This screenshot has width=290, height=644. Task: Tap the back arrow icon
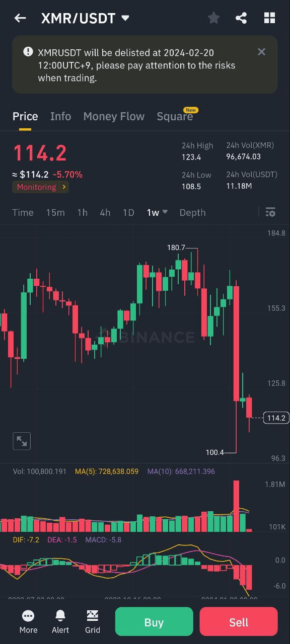[20, 18]
